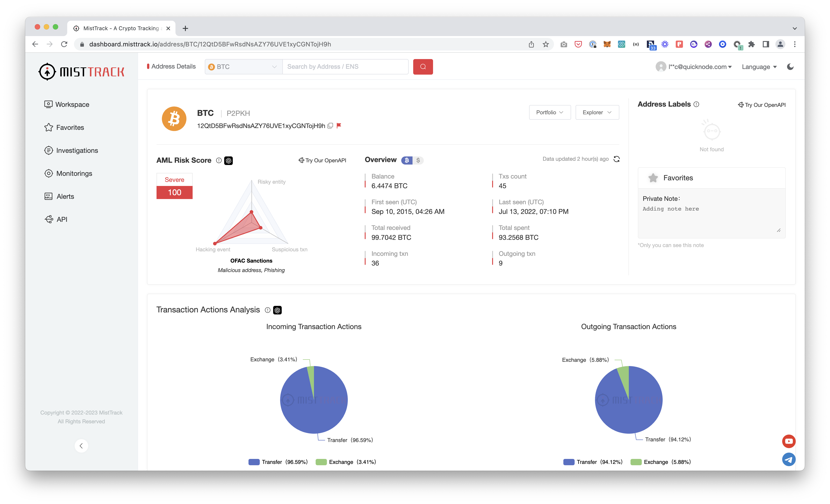Toggle the browser side panel icon
The image size is (830, 504).
coord(765,44)
